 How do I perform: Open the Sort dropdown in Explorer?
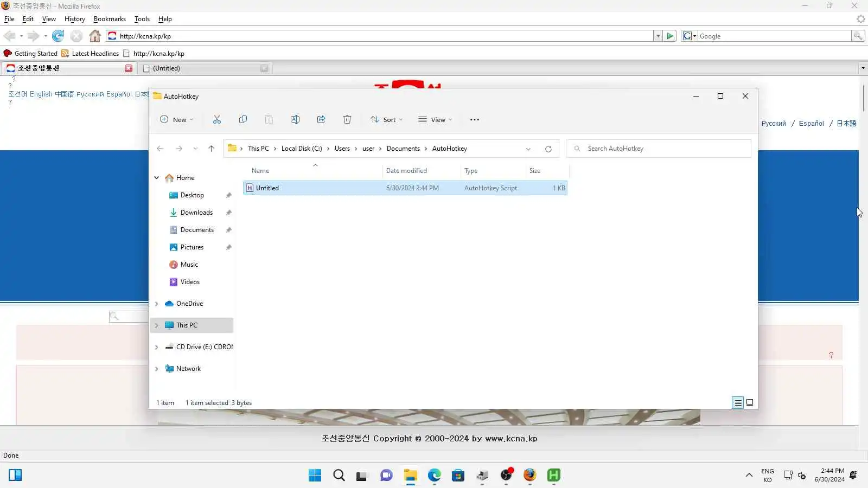pos(387,120)
